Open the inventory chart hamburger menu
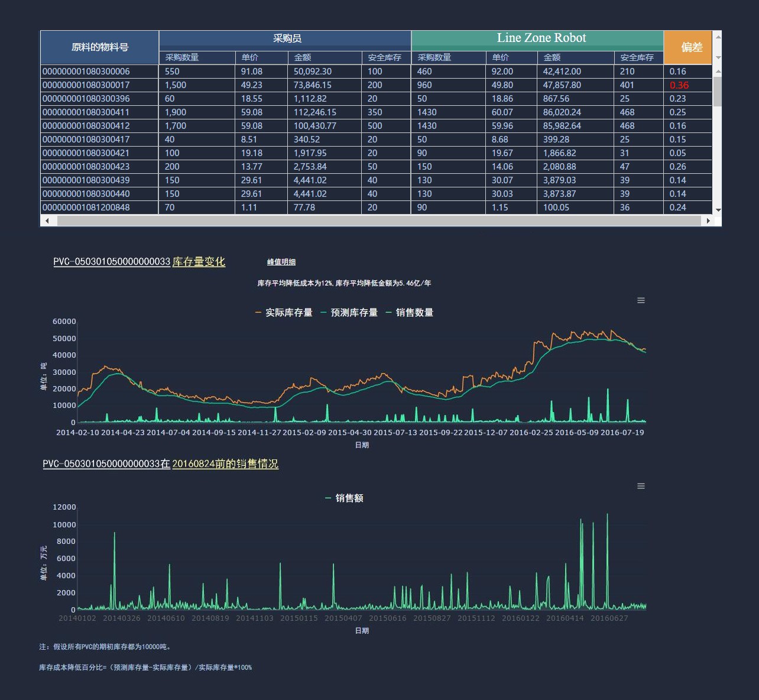Viewport: 759px width, 700px height. click(641, 300)
